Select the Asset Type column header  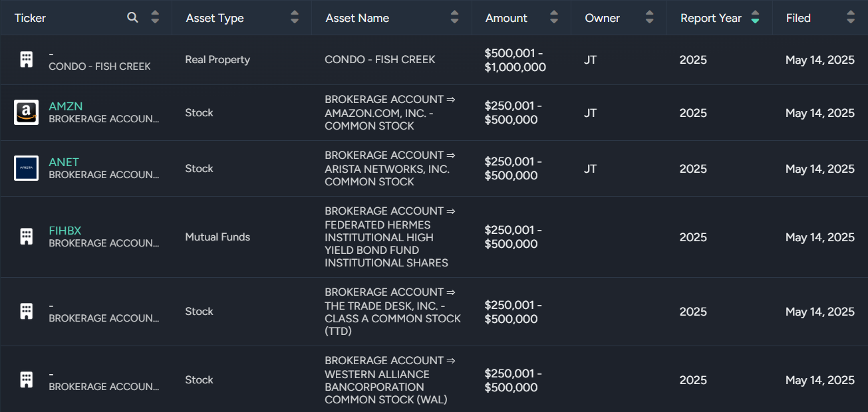215,18
